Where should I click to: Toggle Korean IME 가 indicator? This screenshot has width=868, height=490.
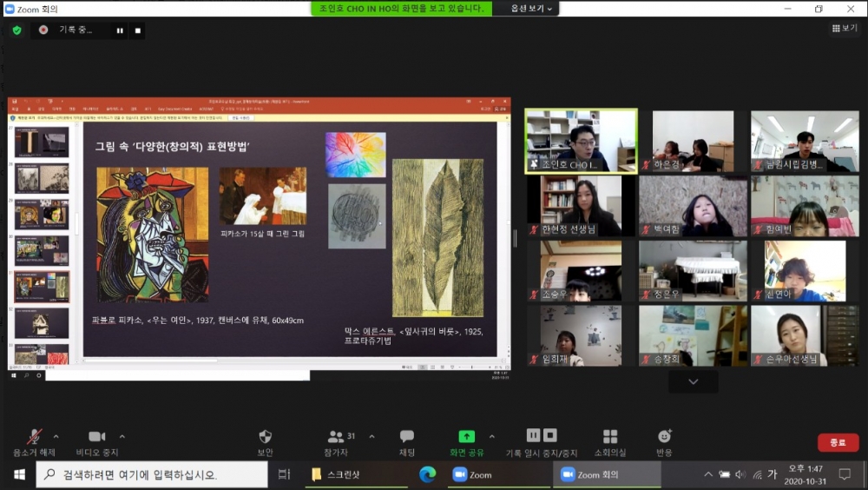click(x=773, y=473)
